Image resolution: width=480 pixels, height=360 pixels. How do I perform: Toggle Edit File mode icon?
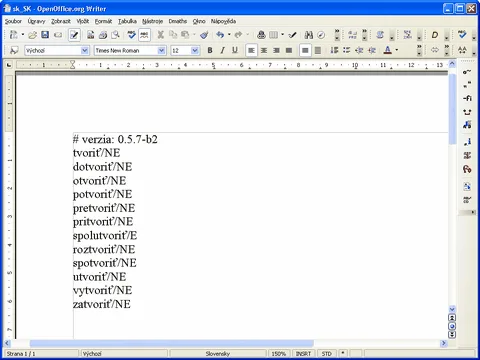[x=74, y=35]
